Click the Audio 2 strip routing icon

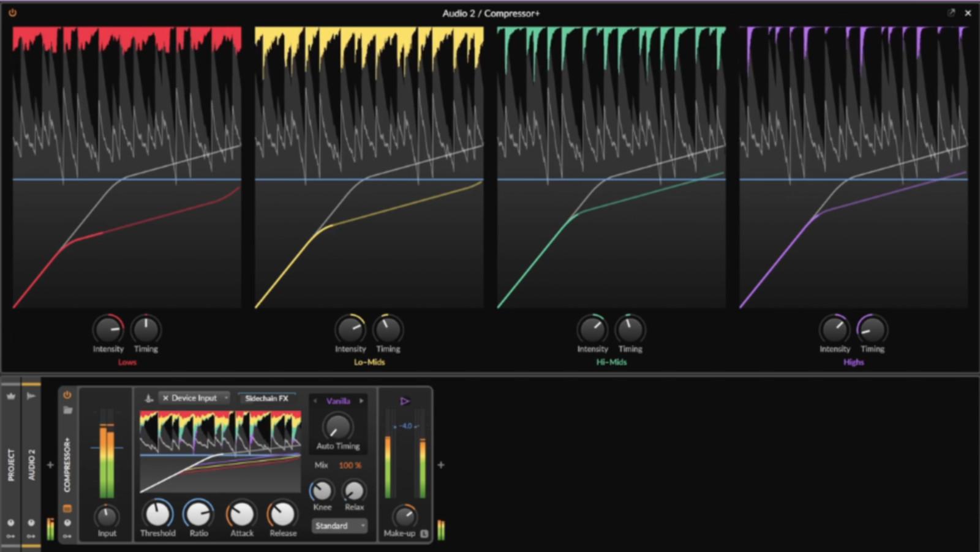click(x=31, y=536)
